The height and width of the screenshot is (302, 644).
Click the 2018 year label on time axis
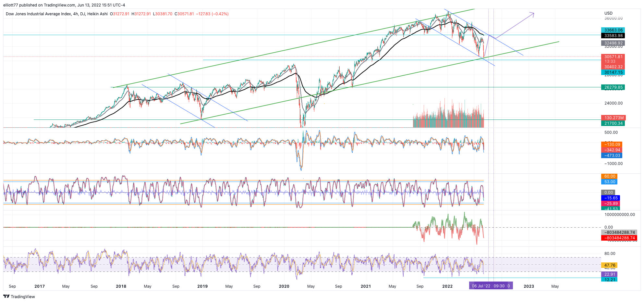click(x=121, y=286)
